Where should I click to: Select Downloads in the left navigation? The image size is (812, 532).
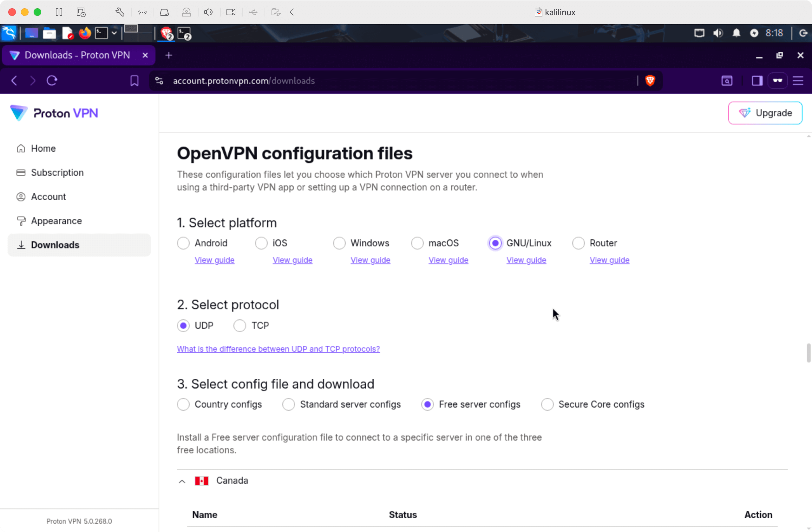[x=55, y=245]
